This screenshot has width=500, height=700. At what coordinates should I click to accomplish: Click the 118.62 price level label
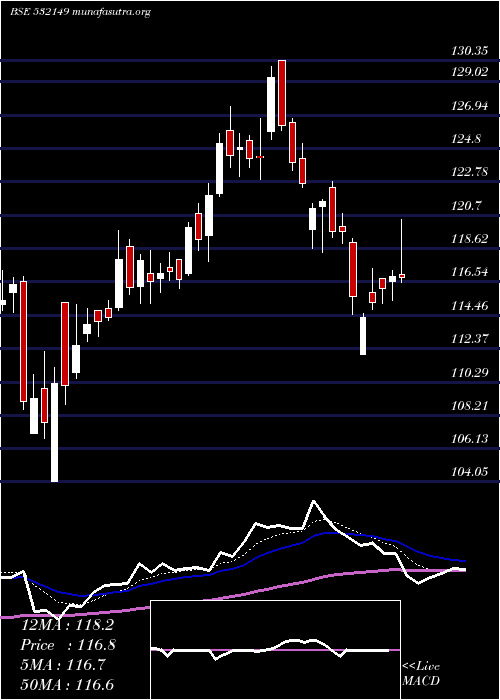click(469, 239)
